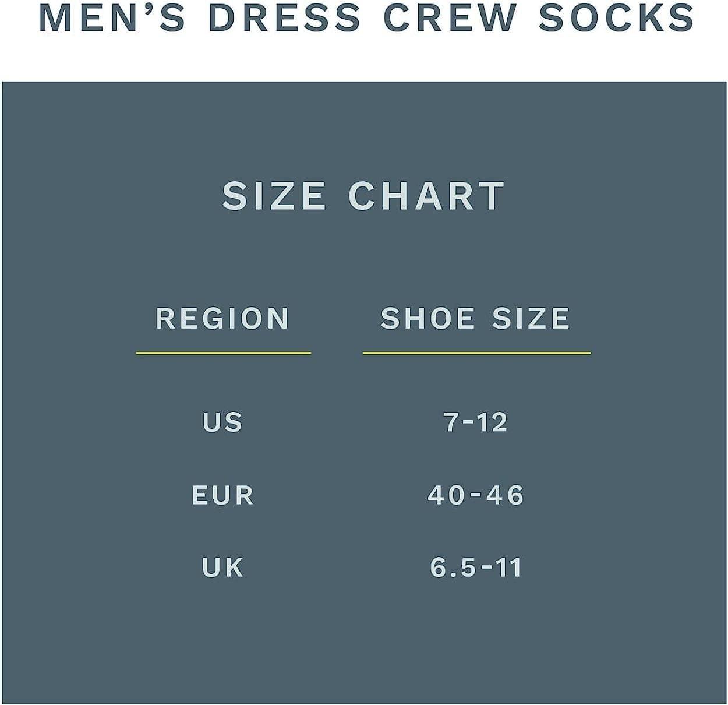
Task: Click the UK region label
Action: pyautogui.click(x=222, y=567)
